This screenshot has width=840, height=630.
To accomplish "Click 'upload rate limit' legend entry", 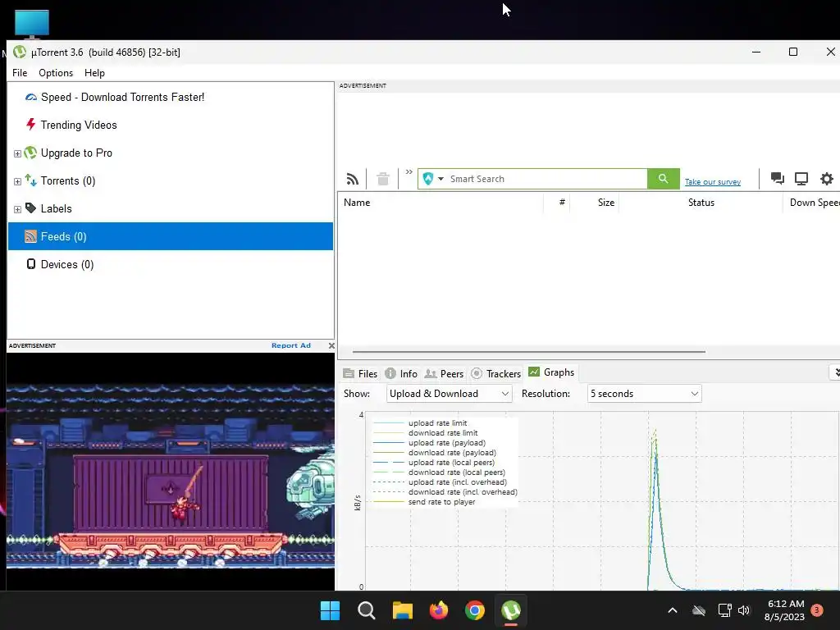I will [437, 423].
